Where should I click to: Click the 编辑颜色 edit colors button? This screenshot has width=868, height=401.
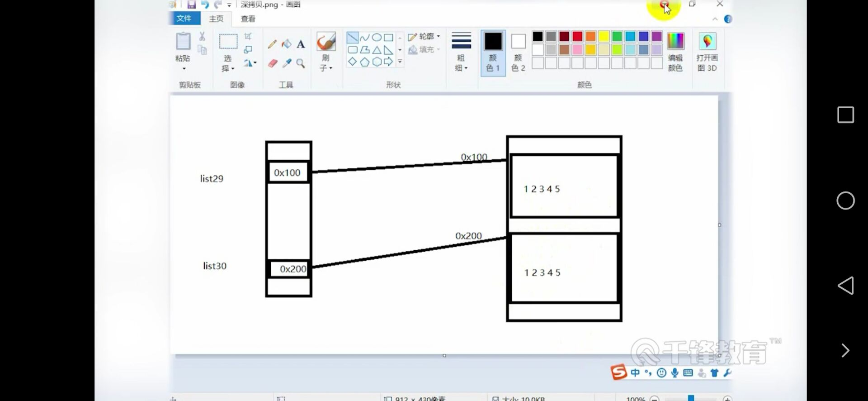click(675, 52)
